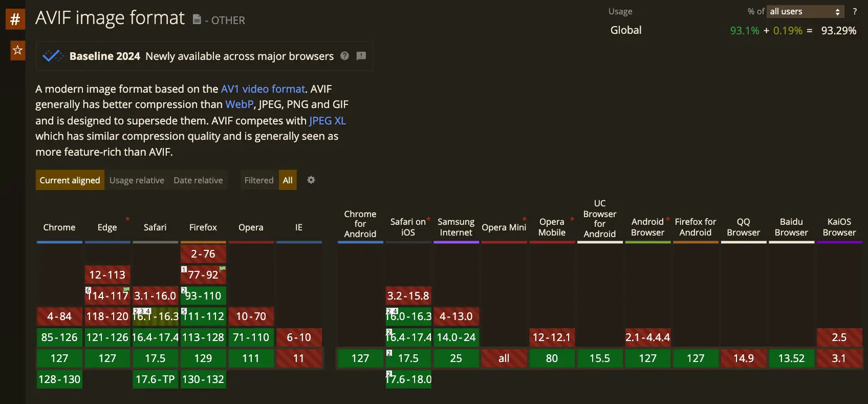This screenshot has width=868, height=404.
Task: Click footnote 2 on Safari iOS 17.5
Action: tap(389, 353)
